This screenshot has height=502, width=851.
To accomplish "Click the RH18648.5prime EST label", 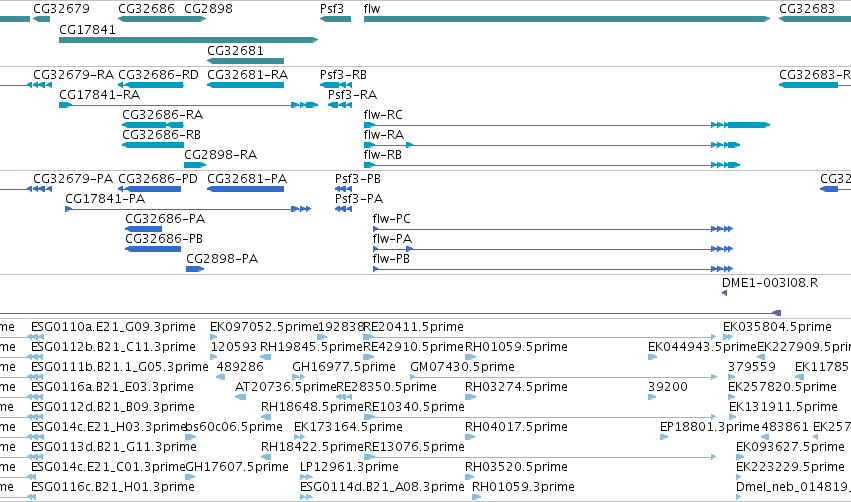I will [312, 407].
